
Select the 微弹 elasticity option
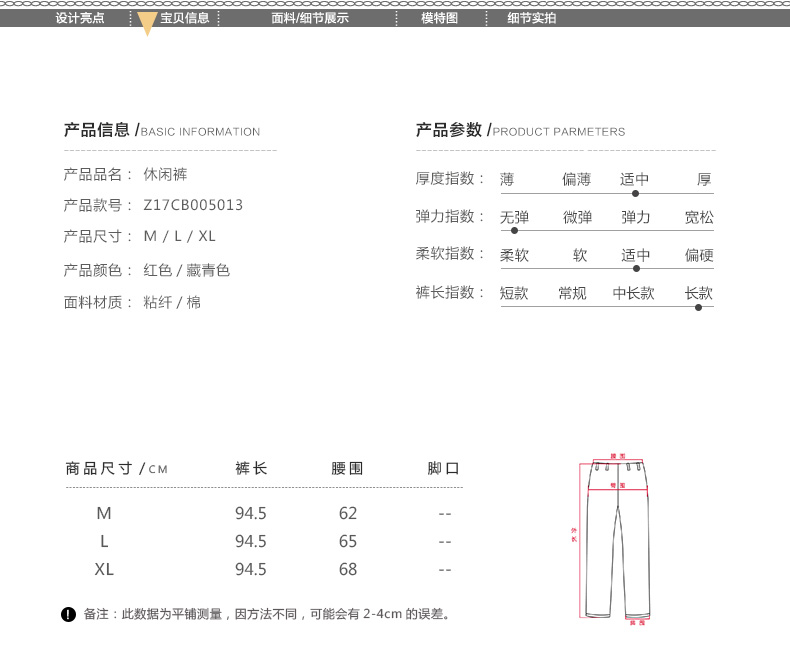[577, 217]
